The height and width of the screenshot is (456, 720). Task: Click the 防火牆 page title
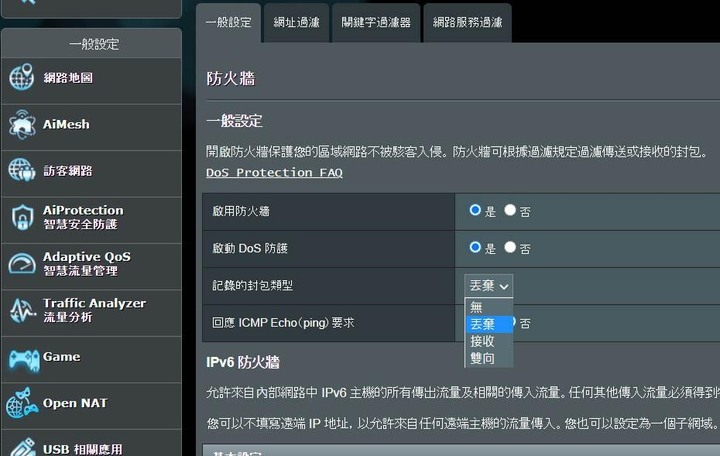[x=231, y=79]
